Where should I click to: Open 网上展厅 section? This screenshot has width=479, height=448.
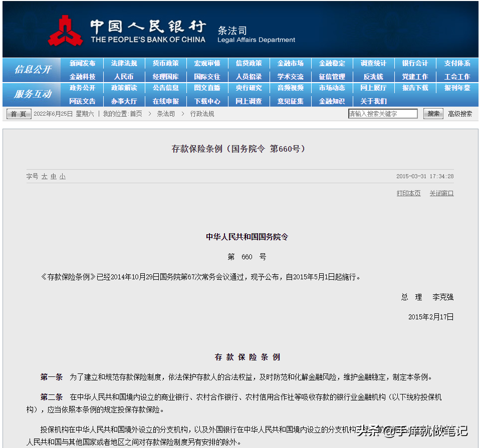coord(373,88)
